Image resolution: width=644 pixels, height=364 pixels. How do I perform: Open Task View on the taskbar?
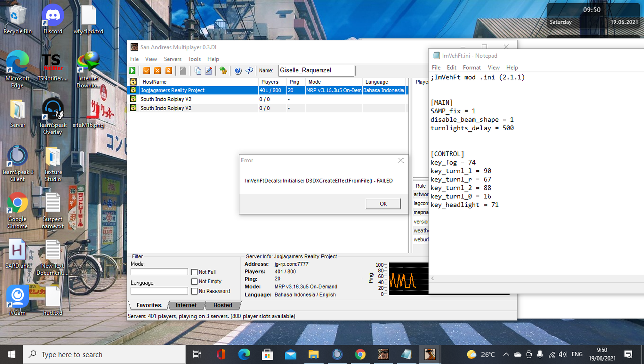pos(197,354)
